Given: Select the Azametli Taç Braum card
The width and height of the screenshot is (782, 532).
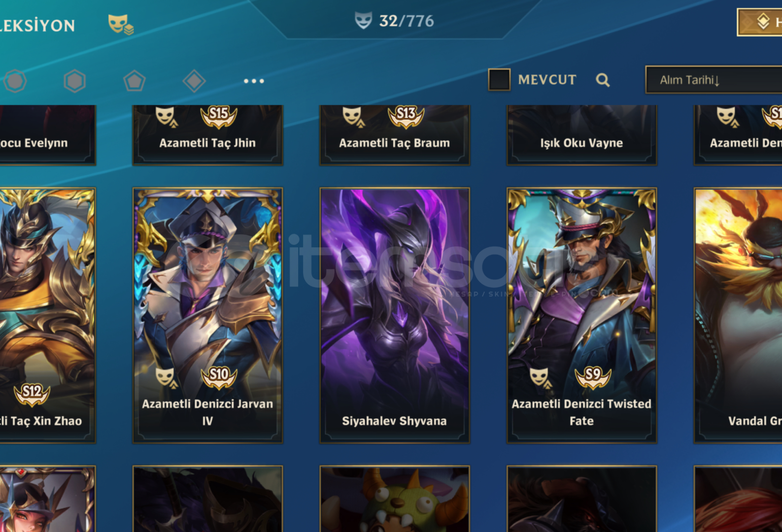Looking at the screenshot, I should 395,135.
